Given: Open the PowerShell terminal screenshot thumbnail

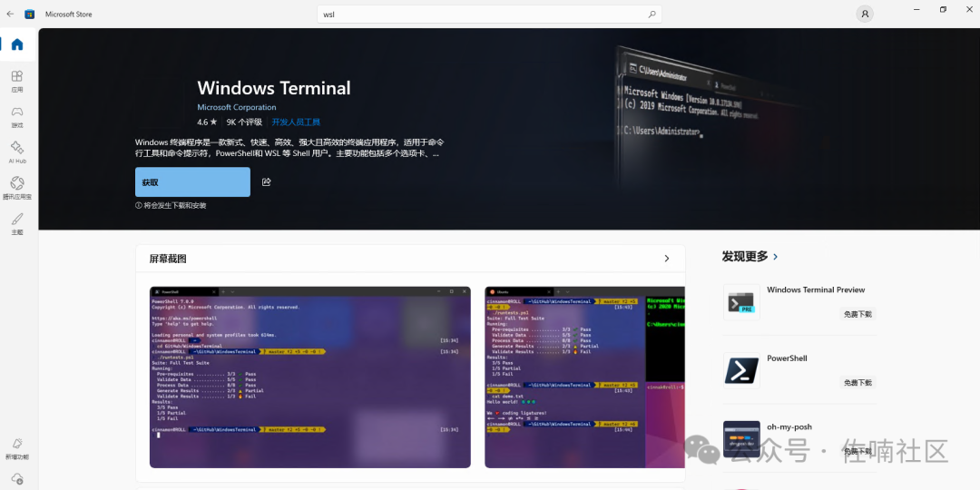Looking at the screenshot, I should 310,377.
